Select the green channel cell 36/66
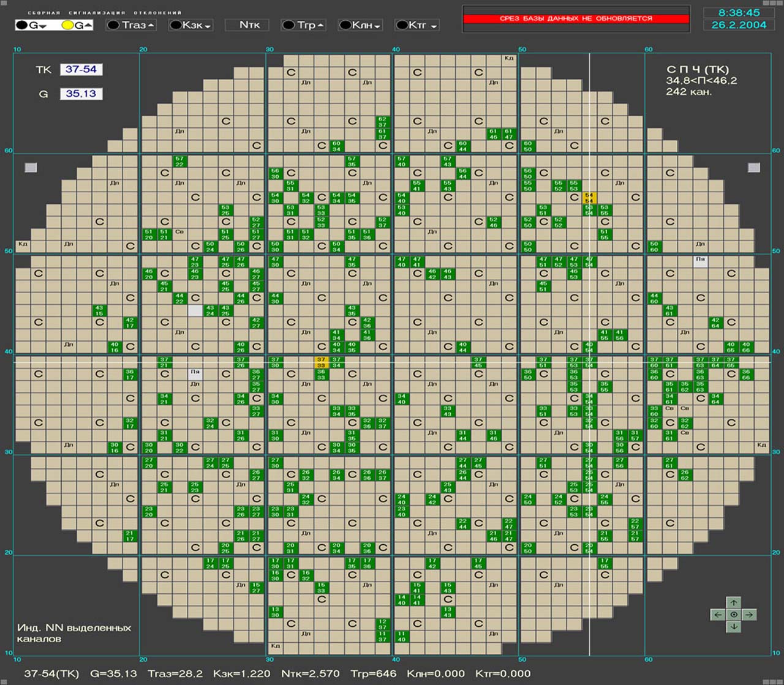 (745, 374)
